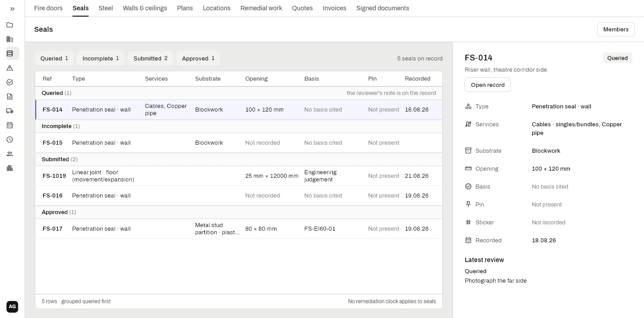Select the FS-015 seal row
The image size is (644, 318).
(239, 143)
